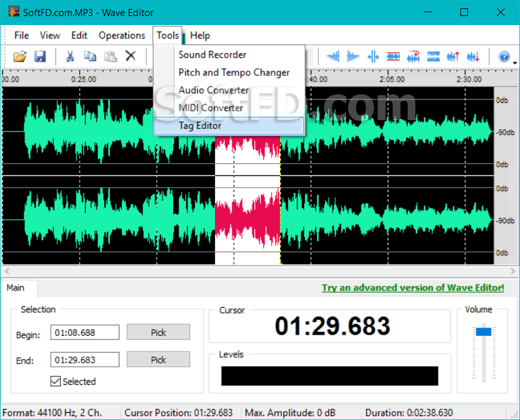Click the waveform scrollbar right arrow

513,271
